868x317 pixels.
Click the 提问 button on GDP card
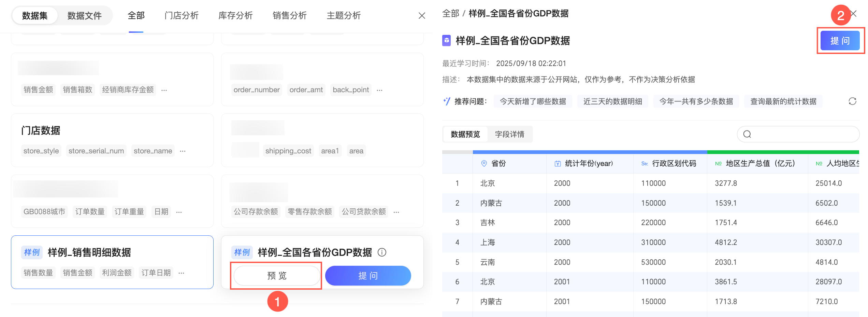coord(368,276)
